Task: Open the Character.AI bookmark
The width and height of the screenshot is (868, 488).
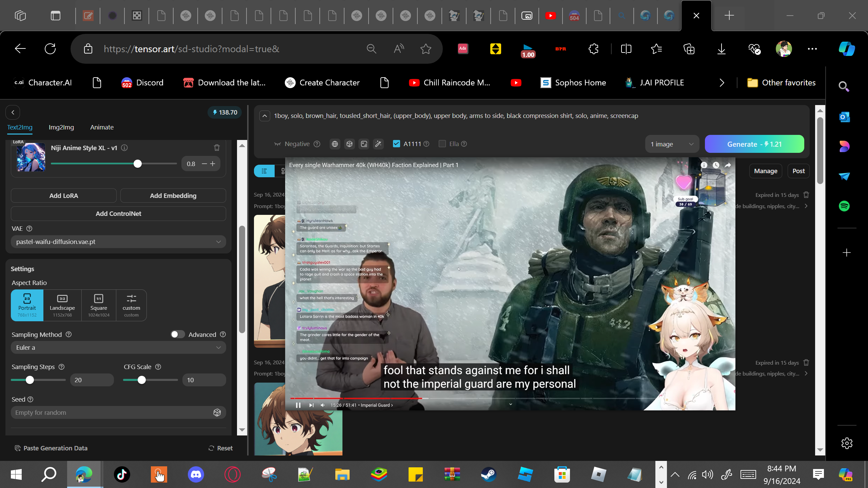Action: point(43,83)
